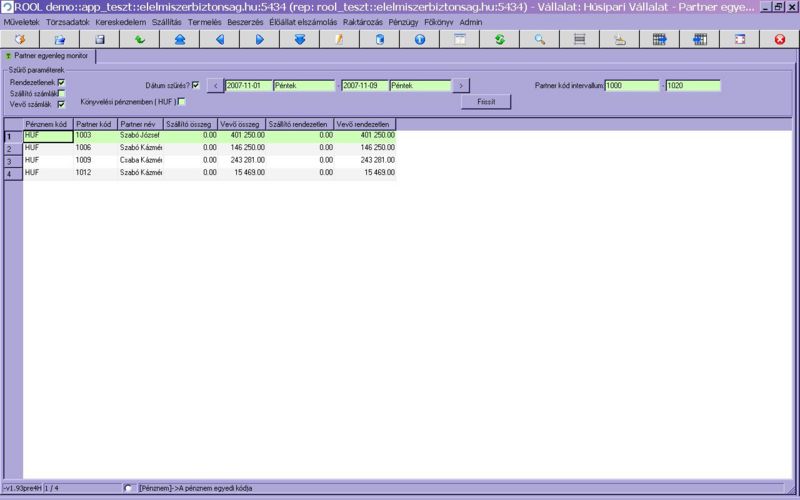Click the magnifying glass search icon
Screen dimensions: 800x500
[539, 39]
